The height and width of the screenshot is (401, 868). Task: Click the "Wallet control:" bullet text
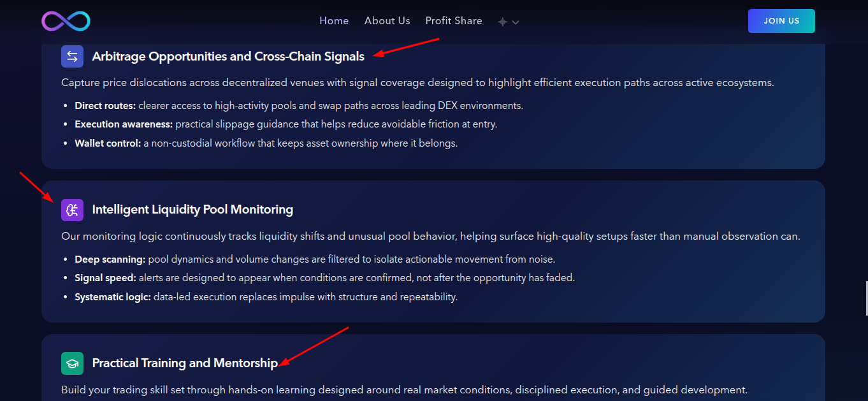[x=108, y=143]
